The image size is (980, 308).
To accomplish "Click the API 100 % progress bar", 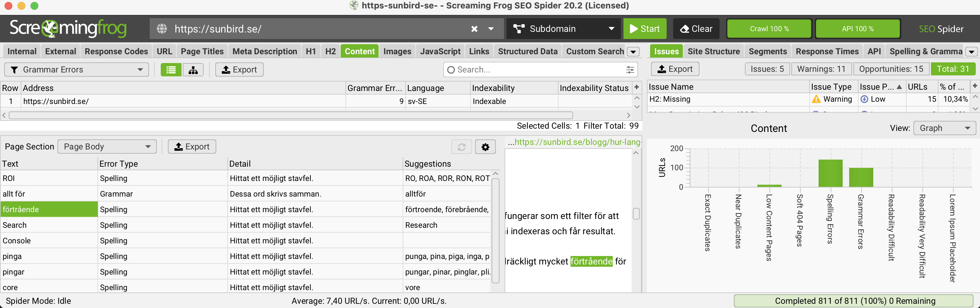I will [858, 29].
